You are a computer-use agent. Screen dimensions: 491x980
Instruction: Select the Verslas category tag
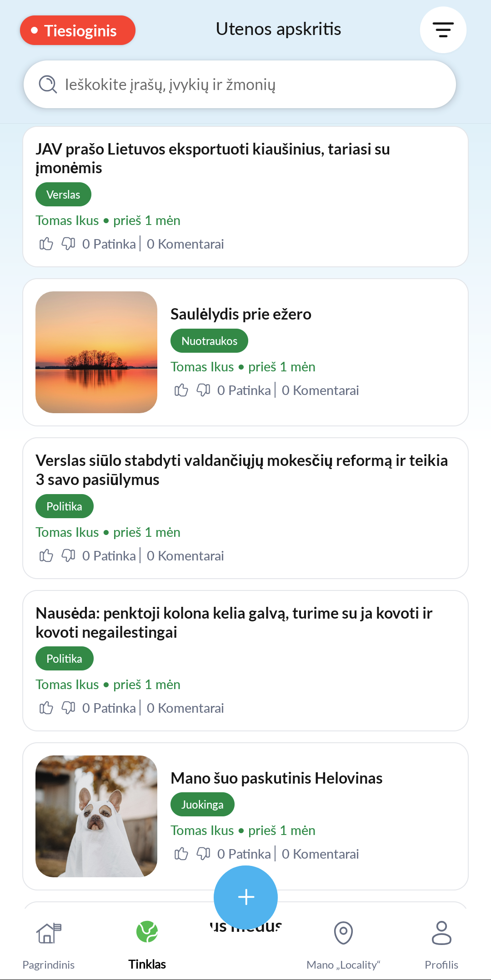pyautogui.click(x=63, y=195)
